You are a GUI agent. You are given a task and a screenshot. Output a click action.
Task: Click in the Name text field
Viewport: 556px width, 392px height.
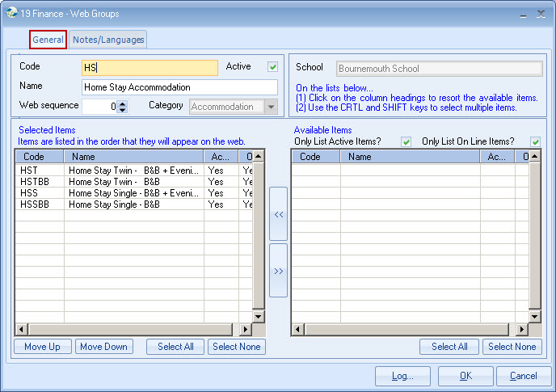click(179, 87)
